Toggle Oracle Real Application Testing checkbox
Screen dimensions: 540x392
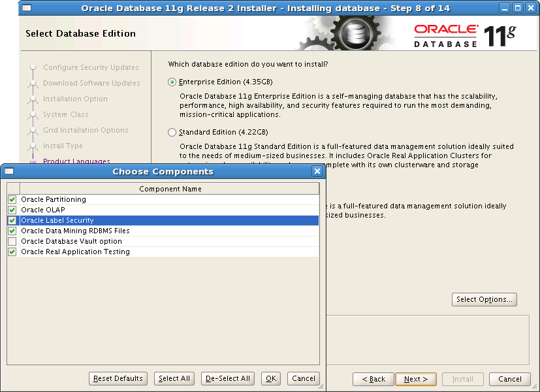point(12,252)
